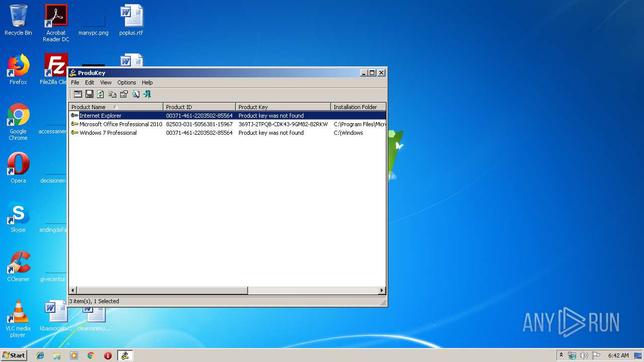Image resolution: width=644 pixels, height=362 pixels.
Task: Select the Acrobat Reader DC desktop icon
Action: [56, 23]
